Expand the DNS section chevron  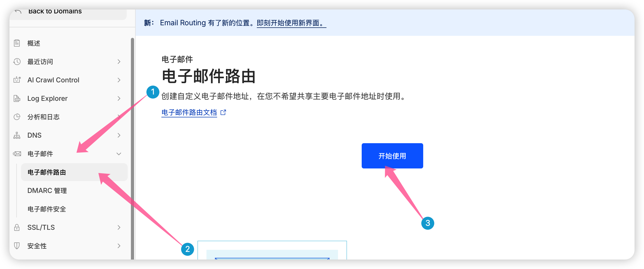(x=119, y=135)
